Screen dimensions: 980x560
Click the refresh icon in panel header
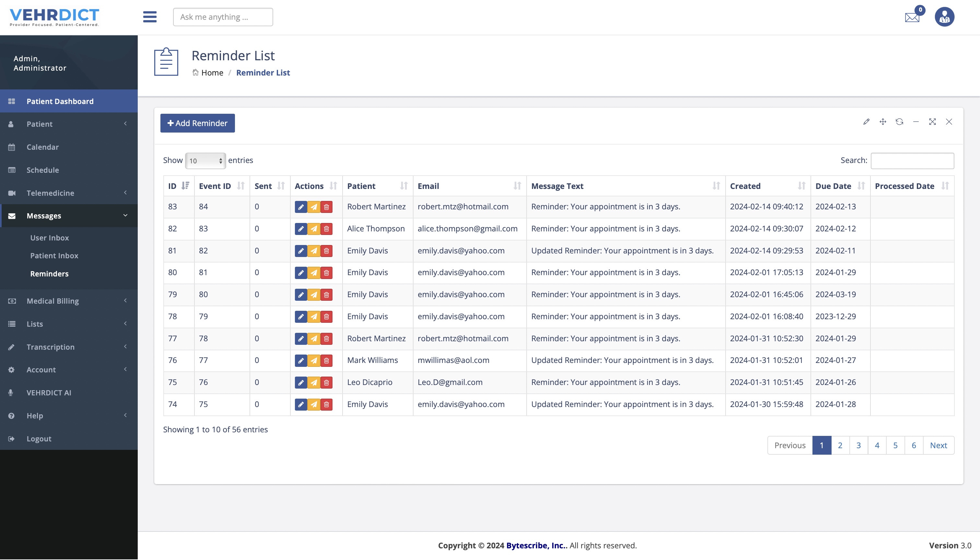[x=899, y=122]
